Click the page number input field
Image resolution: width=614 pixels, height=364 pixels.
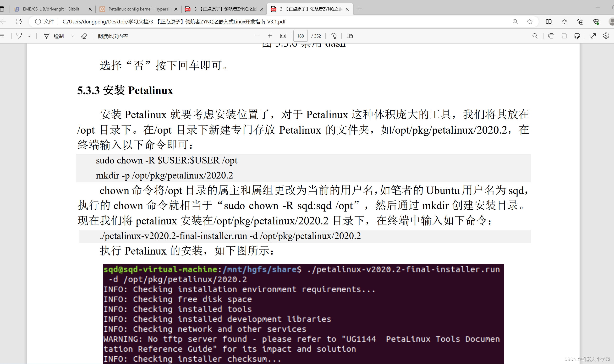(x=300, y=36)
